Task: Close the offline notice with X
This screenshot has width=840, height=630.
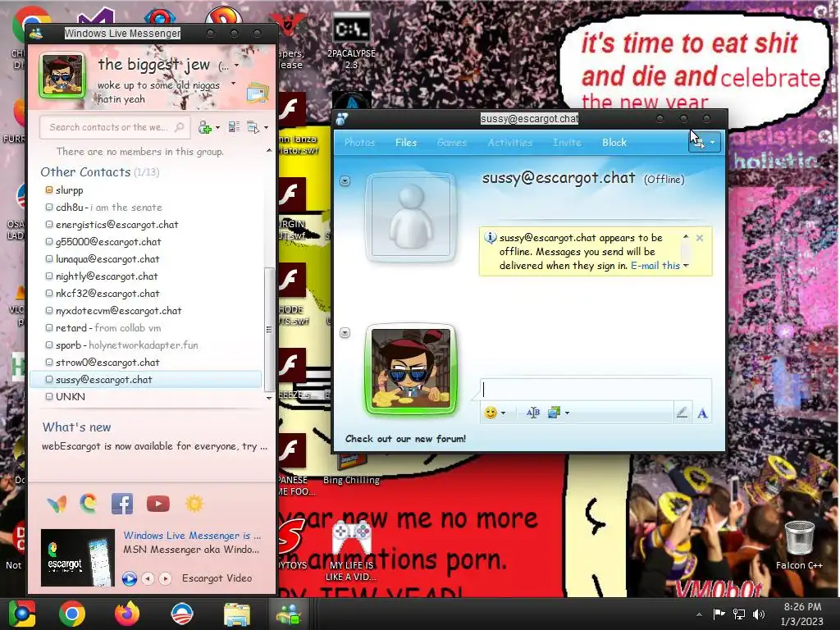Action: [700, 238]
